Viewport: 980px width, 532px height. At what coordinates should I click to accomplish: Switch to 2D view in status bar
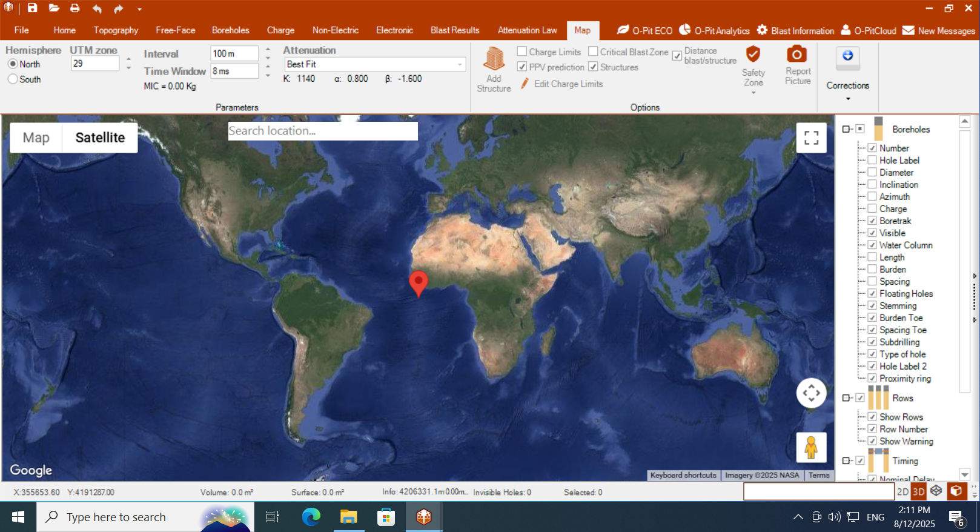coord(902,491)
